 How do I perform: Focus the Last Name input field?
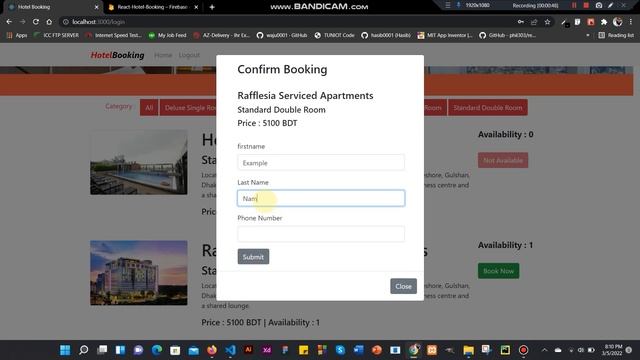pyautogui.click(x=321, y=198)
